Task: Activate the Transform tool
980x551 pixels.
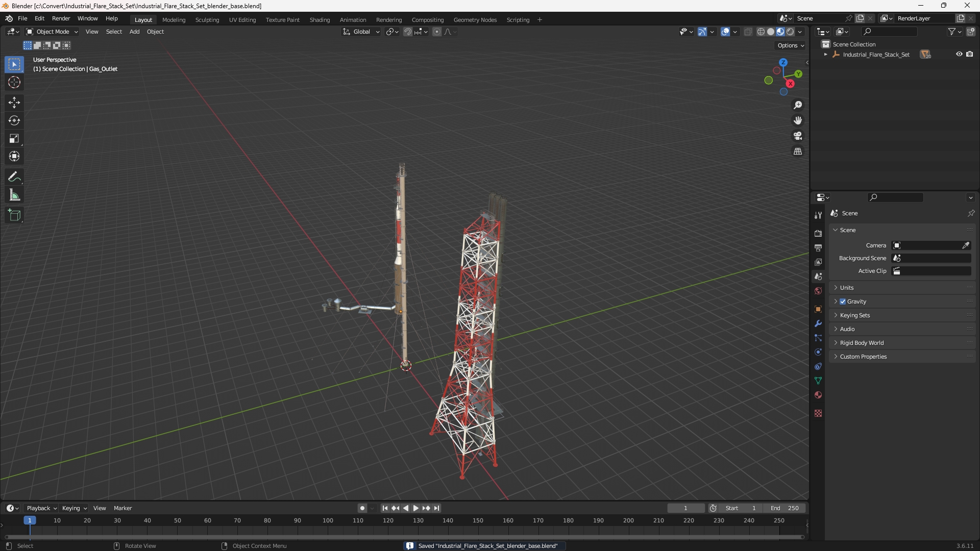Action: (x=14, y=156)
